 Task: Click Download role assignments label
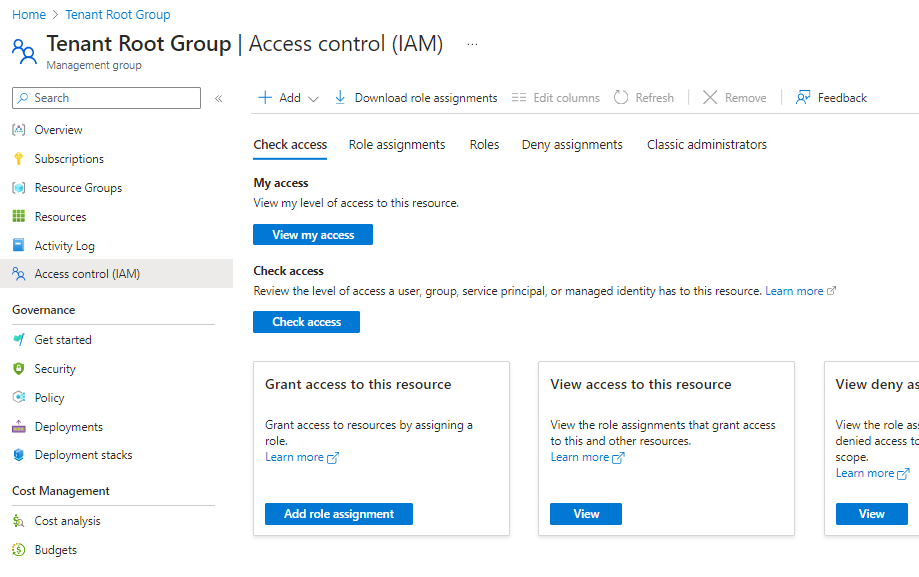[426, 98]
